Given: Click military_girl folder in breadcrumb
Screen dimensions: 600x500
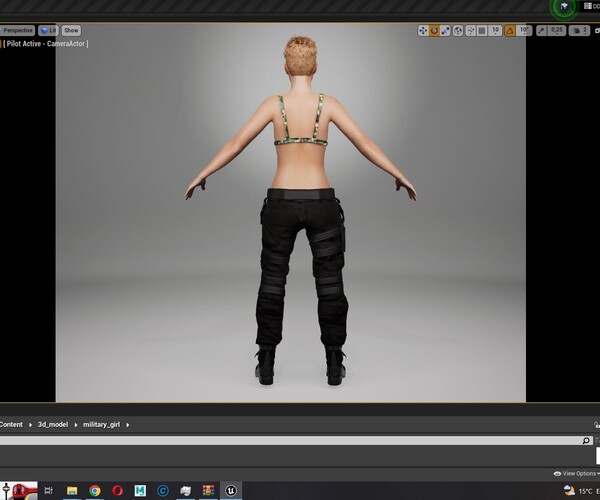Looking at the screenshot, I should (101, 424).
